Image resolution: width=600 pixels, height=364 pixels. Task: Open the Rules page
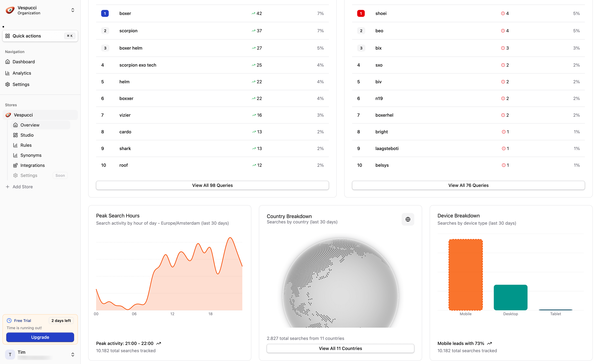coord(26,145)
